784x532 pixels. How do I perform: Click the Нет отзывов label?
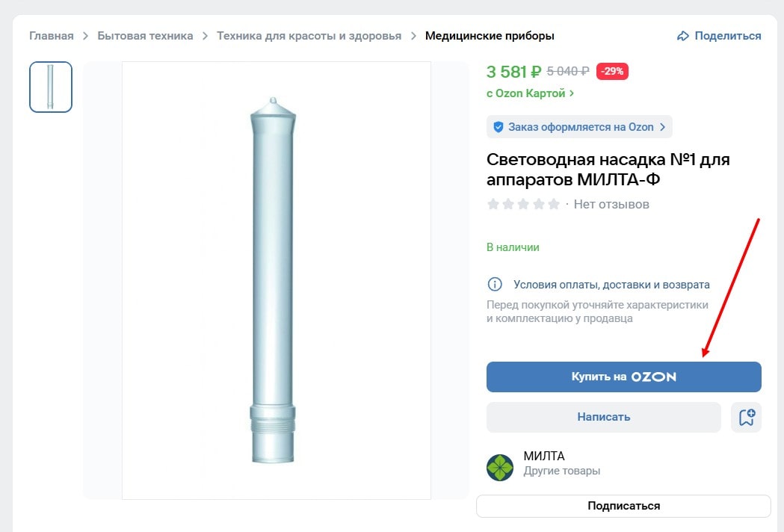(611, 203)
